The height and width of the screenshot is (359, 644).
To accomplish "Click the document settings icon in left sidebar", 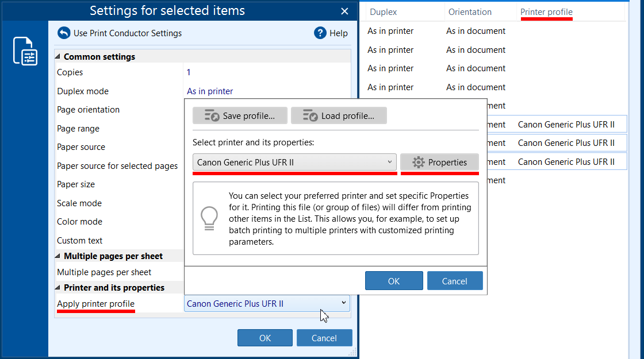I will pos(25,51).
